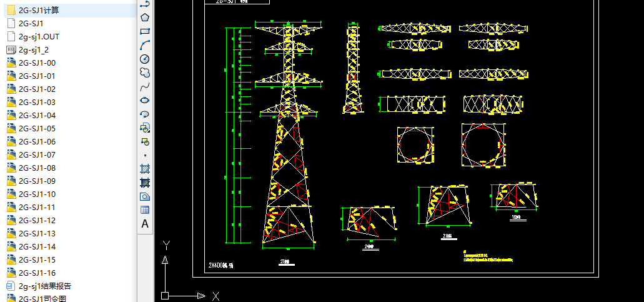Select the Ellipse draw tool
Screen dimensions: 644x302
pyautogui.click(x=144, y=100)
